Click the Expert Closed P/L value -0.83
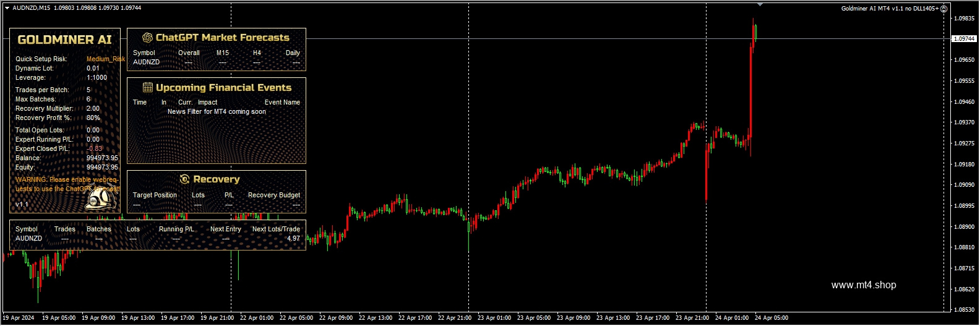980x326 pixels. pos(95,149)
